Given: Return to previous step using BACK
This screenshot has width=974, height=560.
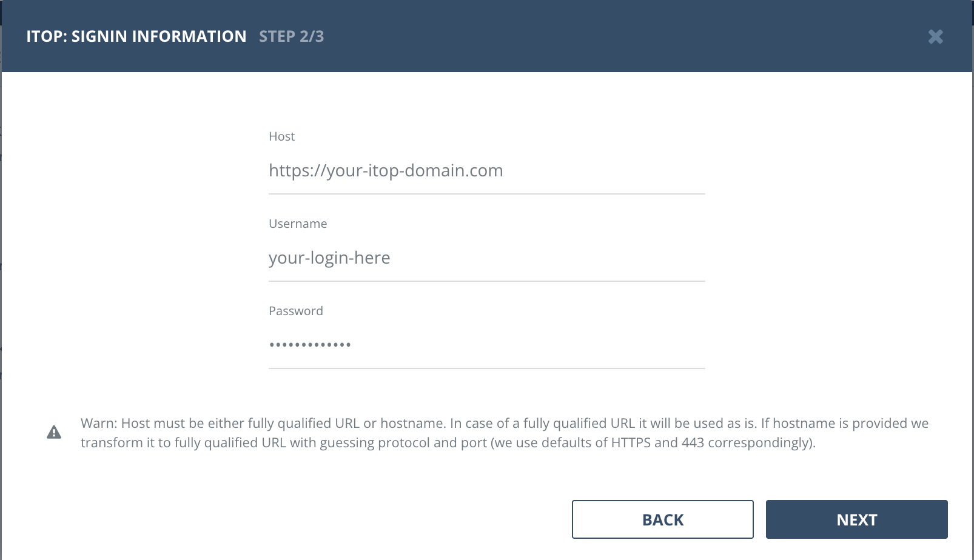Looking at the screenshot, I should coord(662,519).
